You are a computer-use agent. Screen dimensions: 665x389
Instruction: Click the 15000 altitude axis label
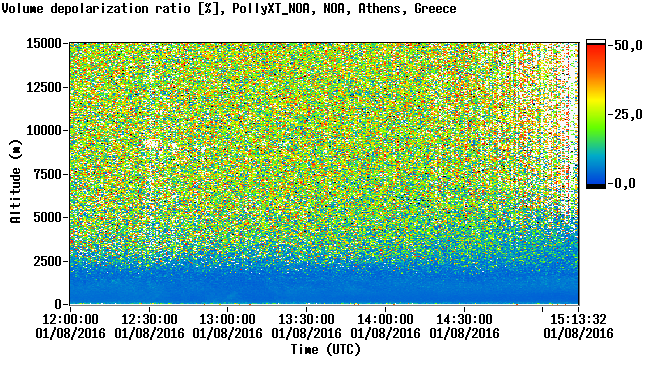[44, 44]
